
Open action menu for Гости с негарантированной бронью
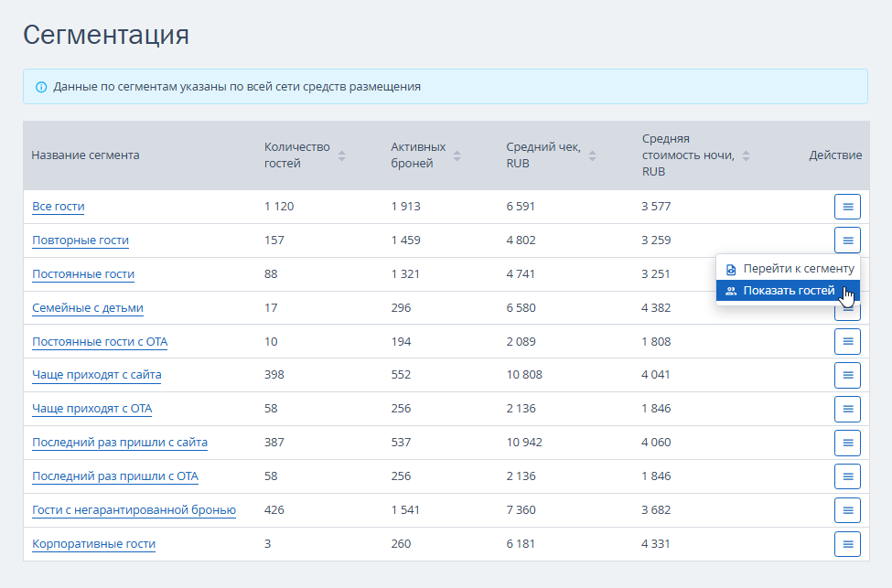click(x=847, y=510)
